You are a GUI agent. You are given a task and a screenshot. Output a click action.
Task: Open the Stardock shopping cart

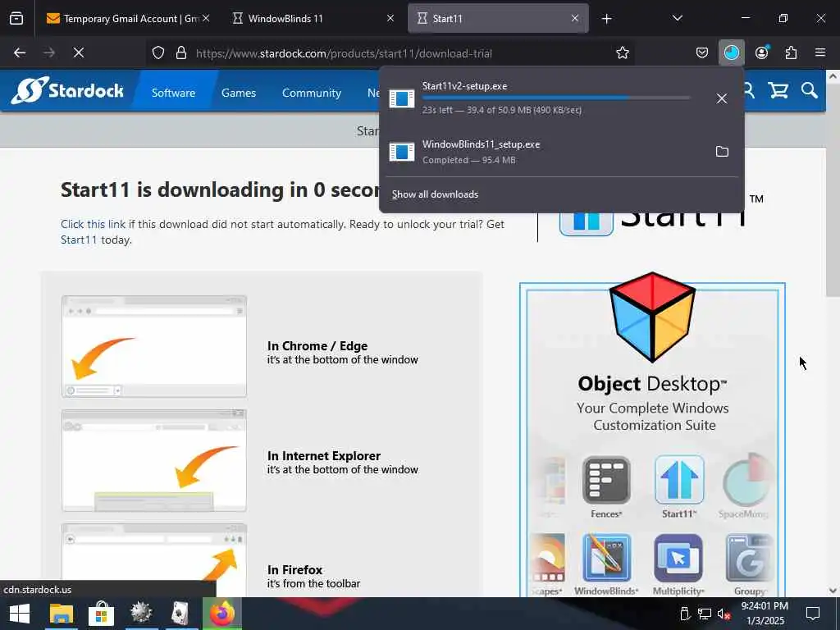tap(778, 90)
